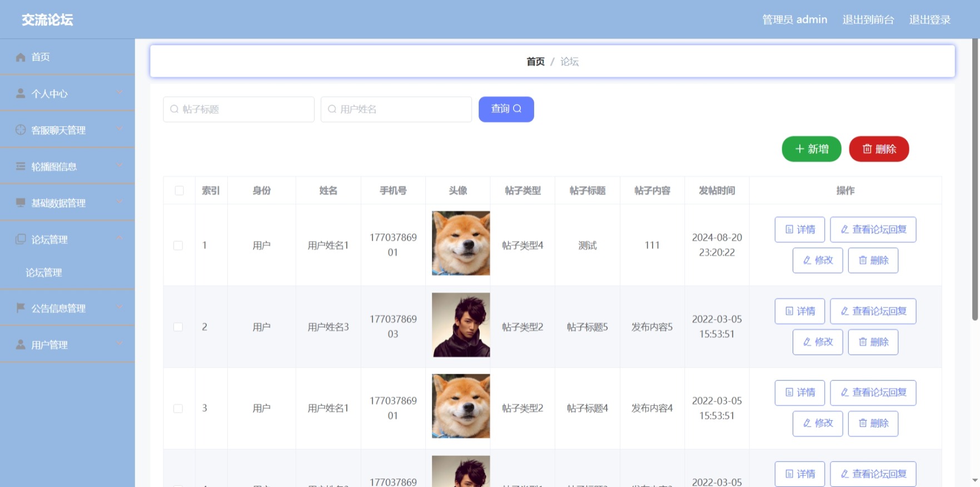Click the document icon on row 1 详情

tap(789, 230)
